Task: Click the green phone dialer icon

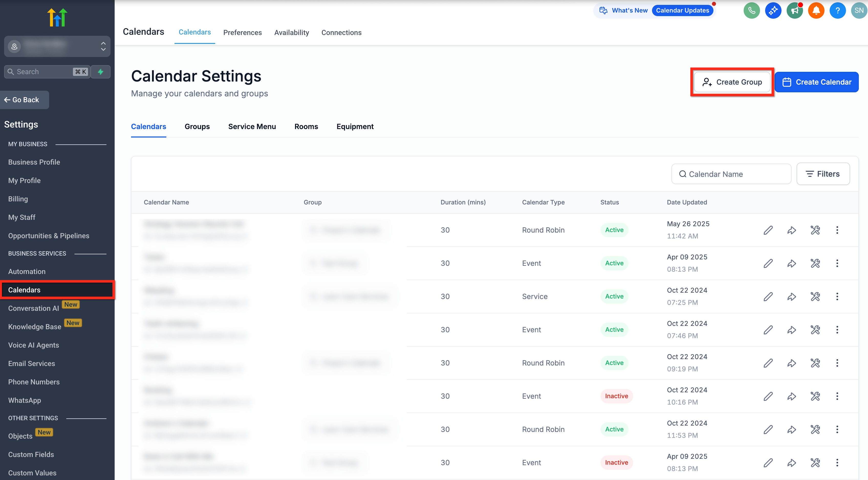Action: (751, 10)
